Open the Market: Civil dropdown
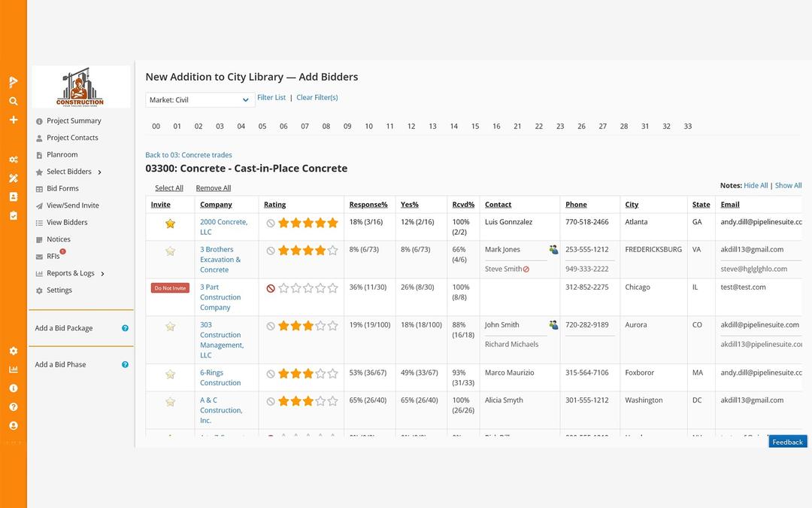This screenshot has height=508, width=812. point(200,100)
